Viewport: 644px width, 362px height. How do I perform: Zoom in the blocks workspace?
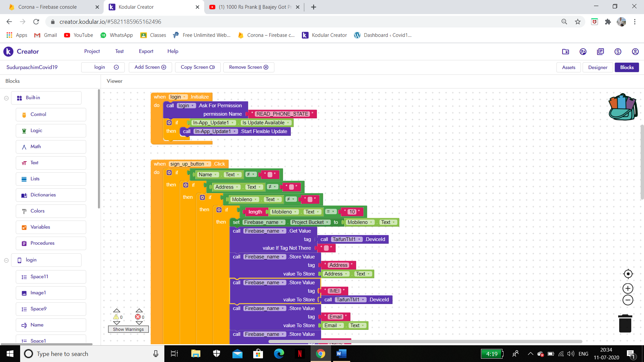pyautogui.click(x=628, y=288)
